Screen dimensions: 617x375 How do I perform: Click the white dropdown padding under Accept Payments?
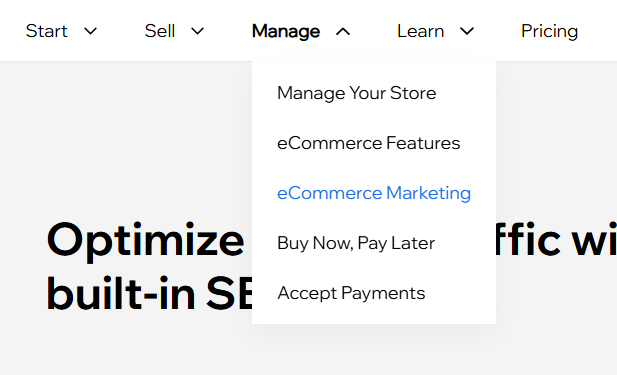tap(374, 315)
